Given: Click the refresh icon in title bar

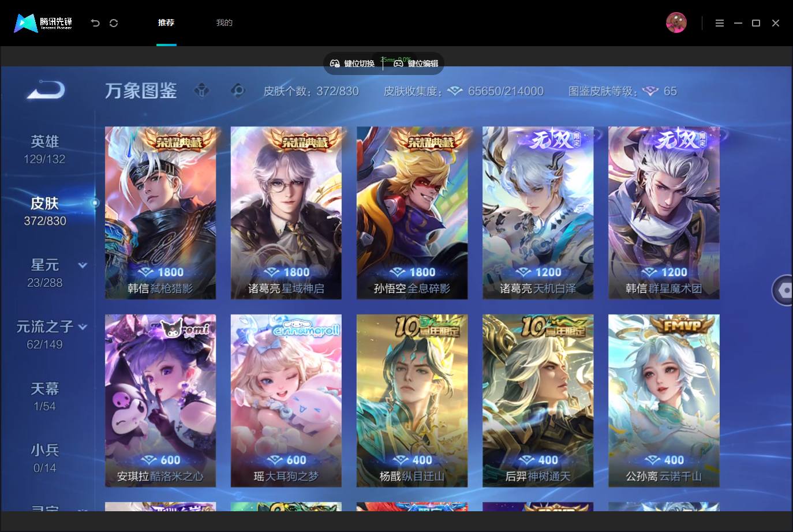Looking at the screenshot, I should [x=114, y=23].
